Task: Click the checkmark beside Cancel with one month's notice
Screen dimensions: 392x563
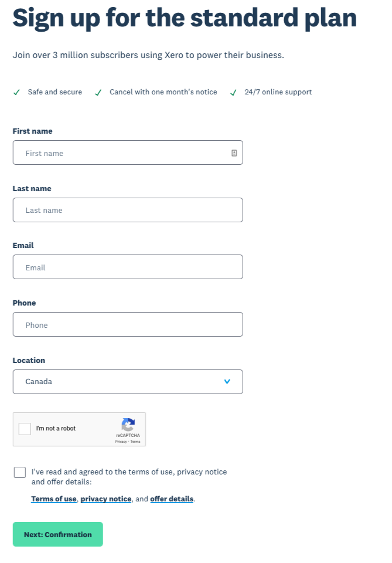Action: (x=98, y=93)
